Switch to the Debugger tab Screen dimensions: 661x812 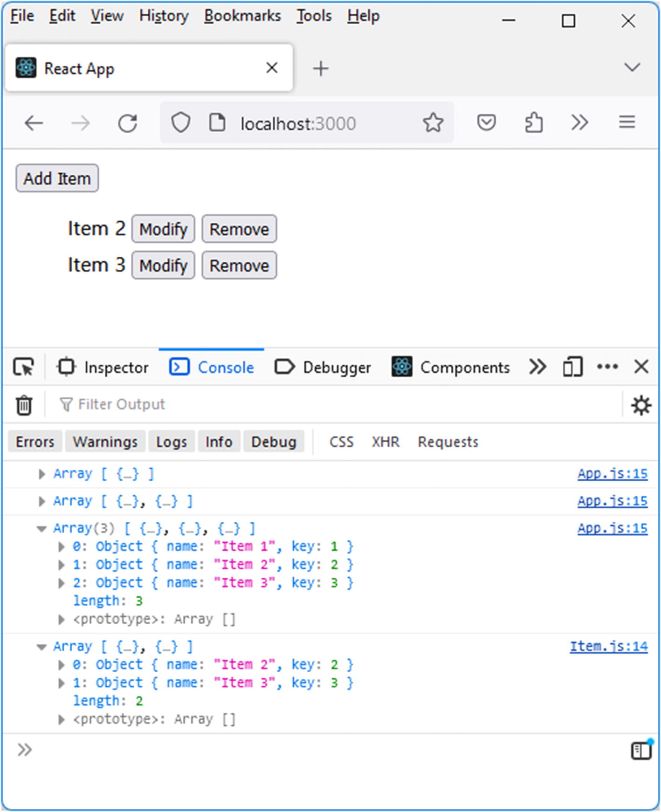click(x=323, y=368)
